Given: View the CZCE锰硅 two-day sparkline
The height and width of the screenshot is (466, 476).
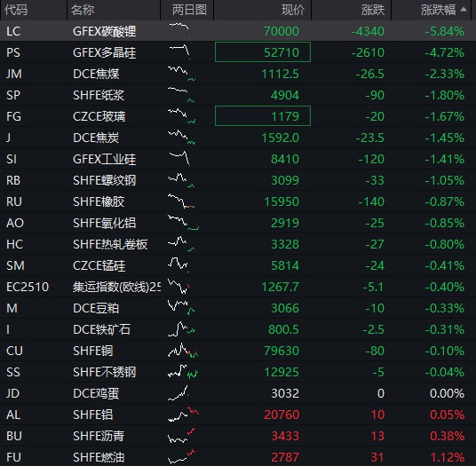Looking at the screenshot, I should tap(178, 265).
